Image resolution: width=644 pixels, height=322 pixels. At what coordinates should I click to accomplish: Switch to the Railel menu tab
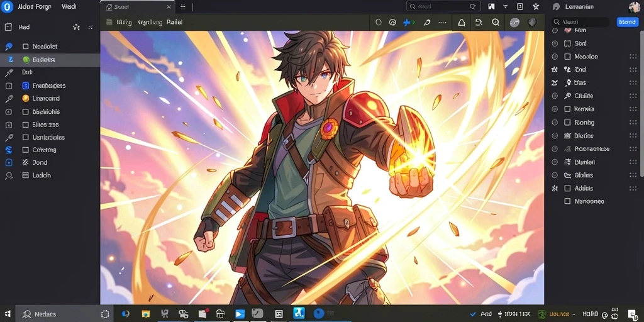click(175, 22)
